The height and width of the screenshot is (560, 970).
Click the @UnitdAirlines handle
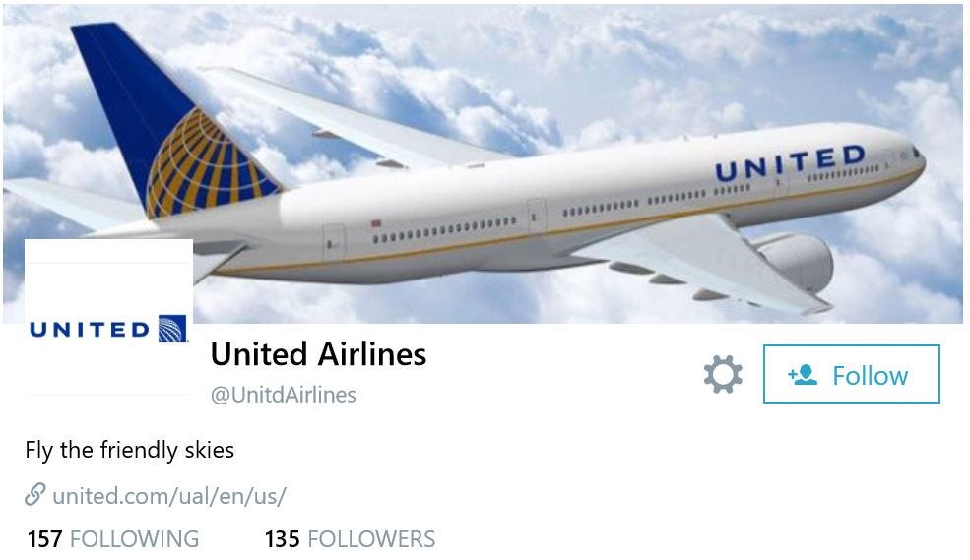[x=284, y=395]
